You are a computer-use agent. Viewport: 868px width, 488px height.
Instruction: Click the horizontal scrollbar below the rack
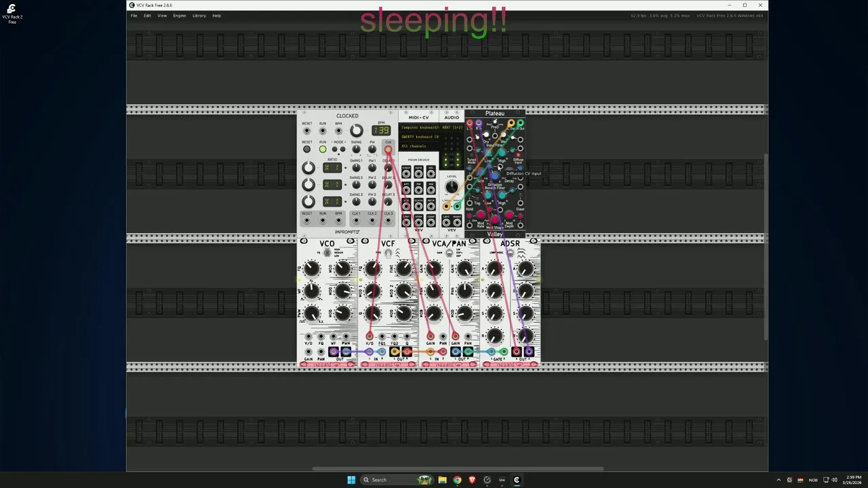tap(458, 468)
